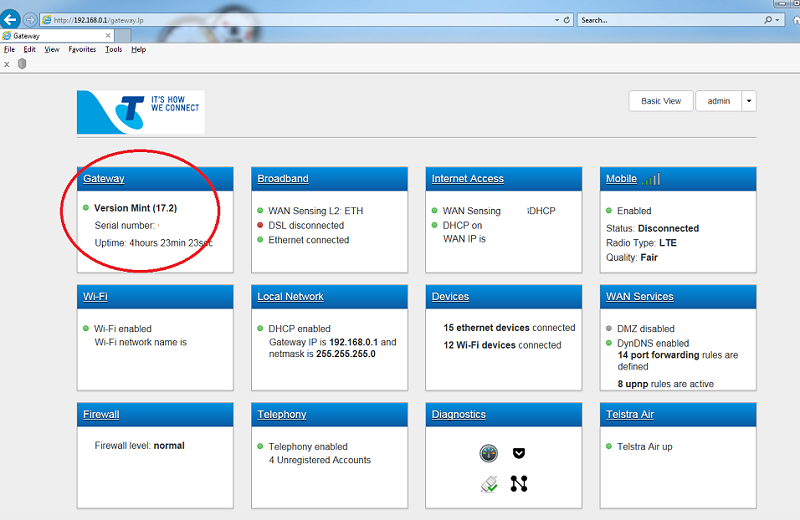Select the Gateway browser tab

57,35
